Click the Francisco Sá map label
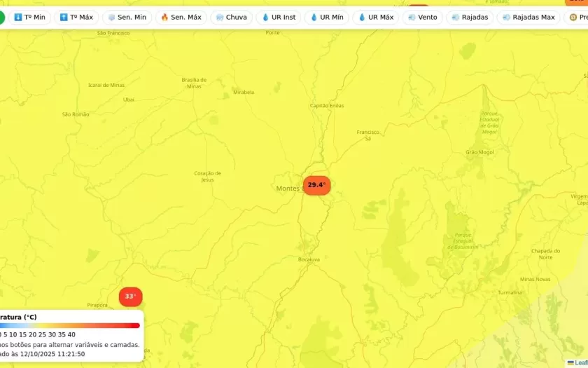Screen dimensions: 588x368 click(x=368, y=135)
